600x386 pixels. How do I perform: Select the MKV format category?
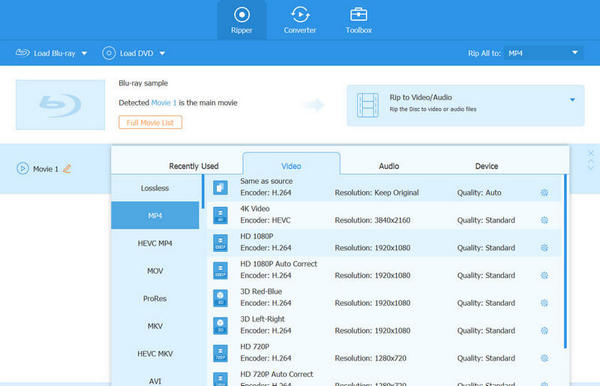155,326
